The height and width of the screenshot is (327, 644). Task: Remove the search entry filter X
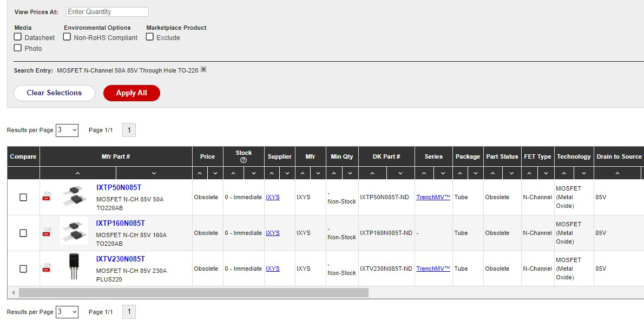pos(203,70)
